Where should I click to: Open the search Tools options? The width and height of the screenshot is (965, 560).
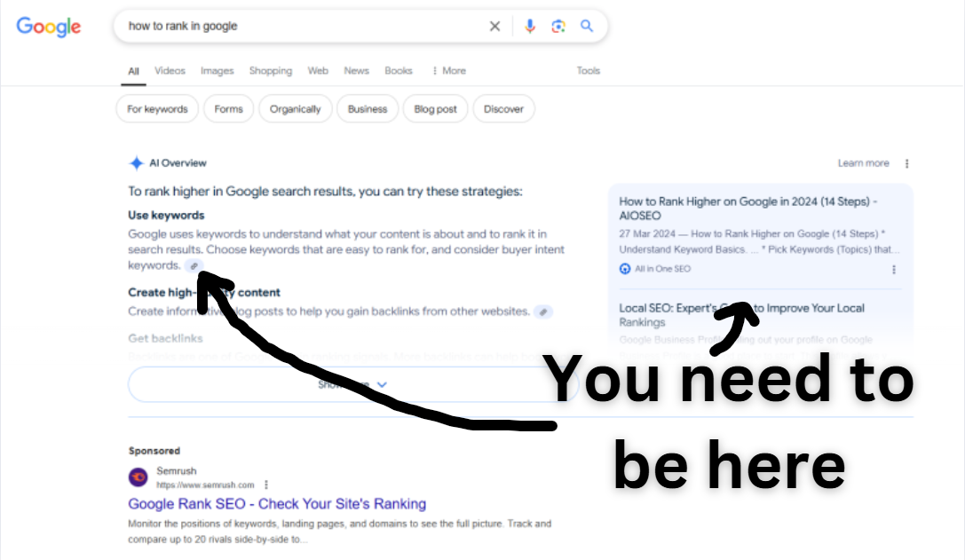click(x=589, y=71)
